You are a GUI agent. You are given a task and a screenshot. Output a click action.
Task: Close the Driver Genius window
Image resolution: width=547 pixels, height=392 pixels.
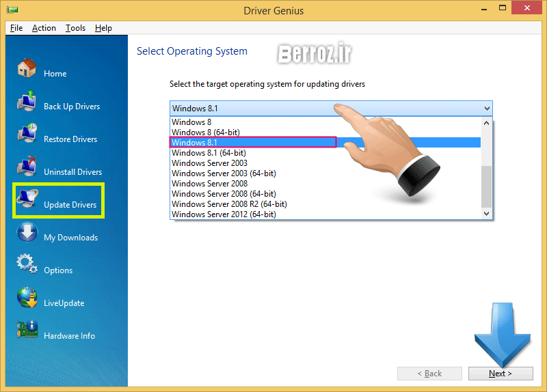tap(526, 8)
